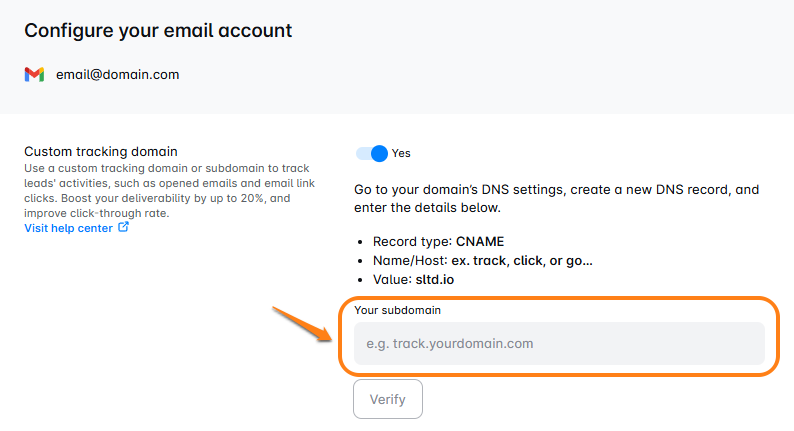Click the Gmail envelope icon
This screenshot has height=431, width=794.
click(34, 75)
